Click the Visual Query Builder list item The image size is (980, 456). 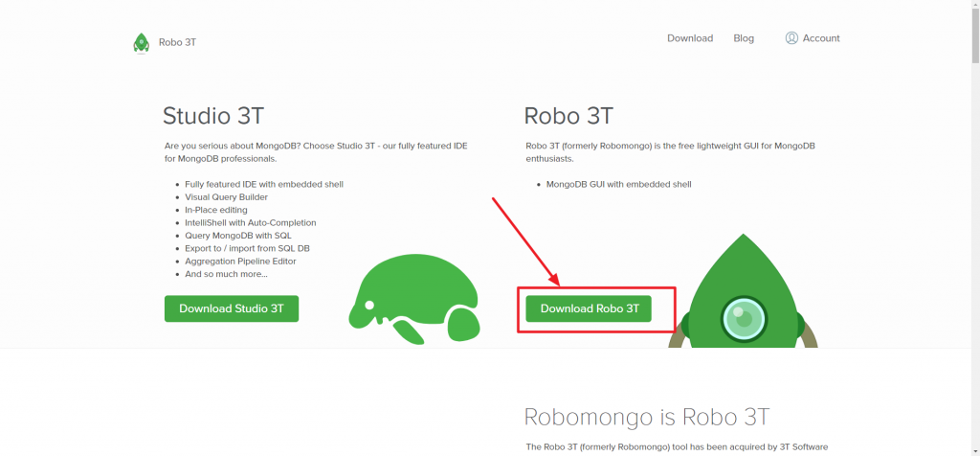pyautogui.click(x=226, y=196)
